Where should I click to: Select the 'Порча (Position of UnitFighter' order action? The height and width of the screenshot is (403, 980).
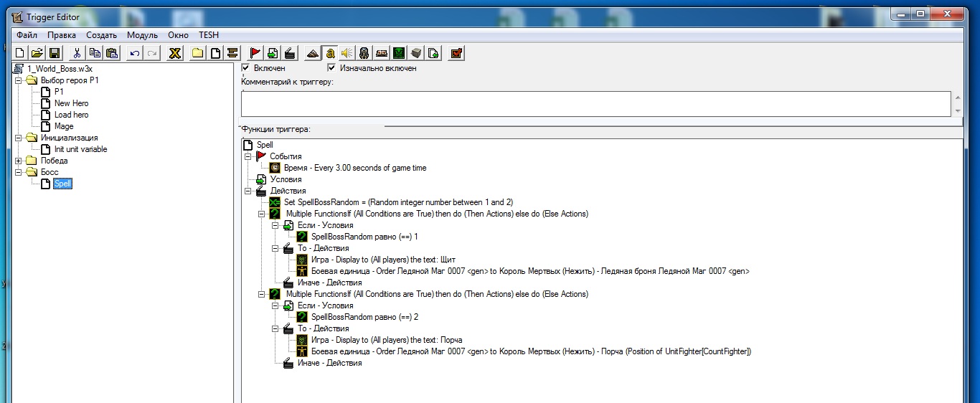pyautogui.click(x=531, y=351)
